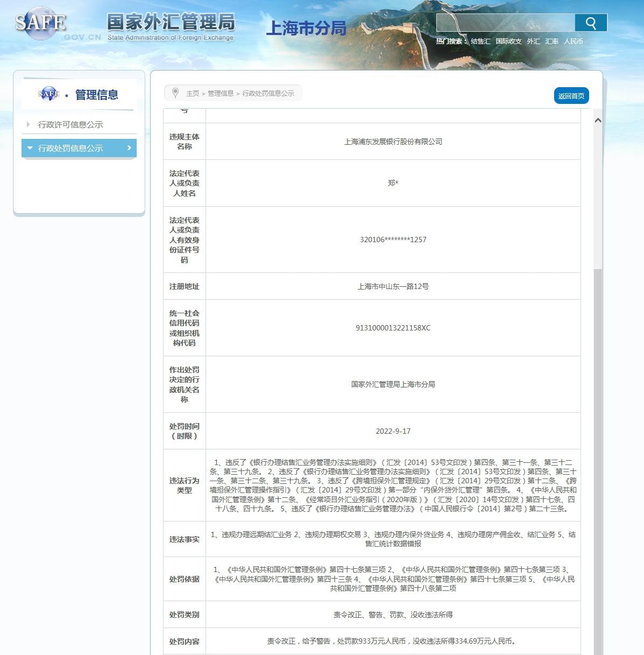Focus the header search input field
Viewport: 644px width, 655px height.
point(505,23)
